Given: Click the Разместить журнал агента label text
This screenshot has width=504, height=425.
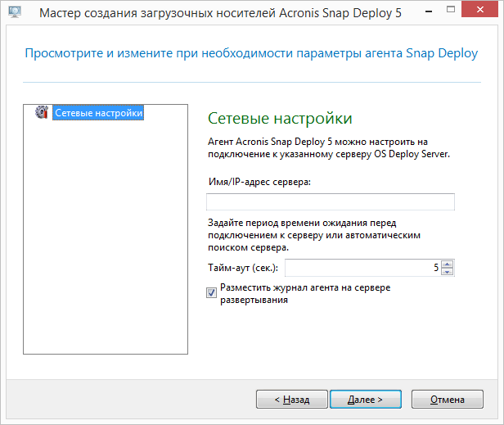Looking at the screenshot, I should click(x=305, y=293).
